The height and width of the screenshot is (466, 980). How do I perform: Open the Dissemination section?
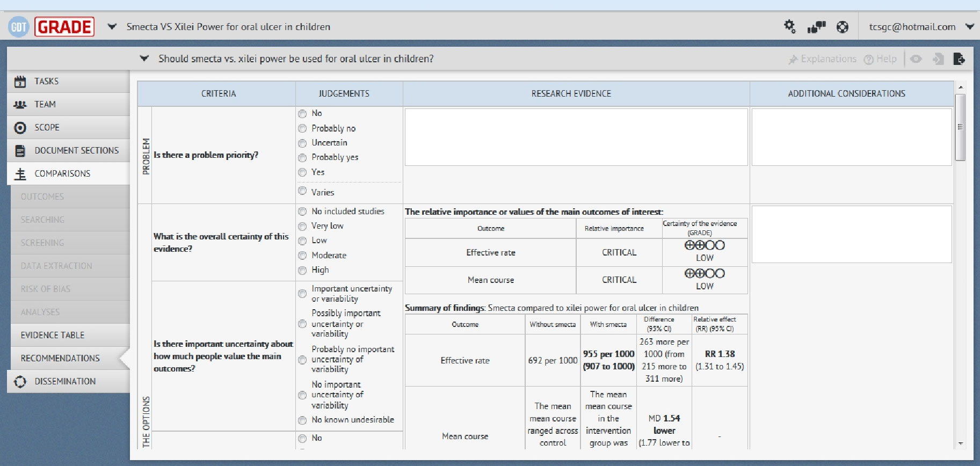pyautogui.click(x=68, y=382)
